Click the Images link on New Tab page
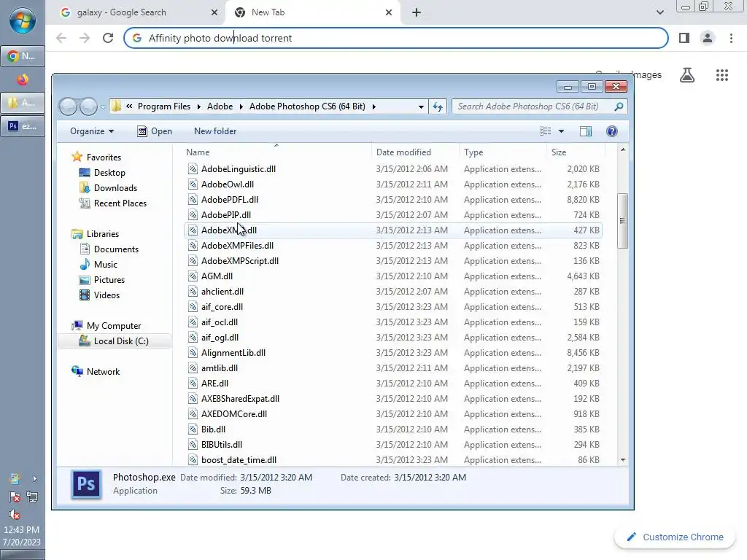The width and height of the screenshot is (747, 560). (646, 75)
